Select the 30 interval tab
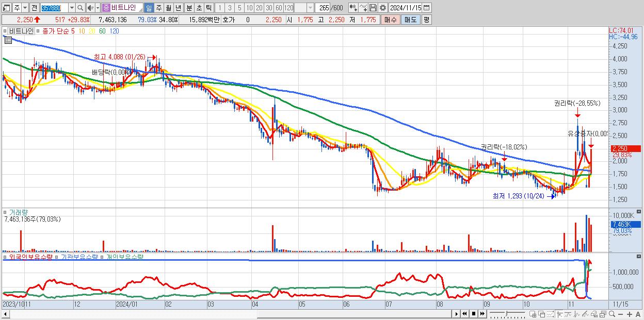 pyautogui.click(x=269, y=8)
